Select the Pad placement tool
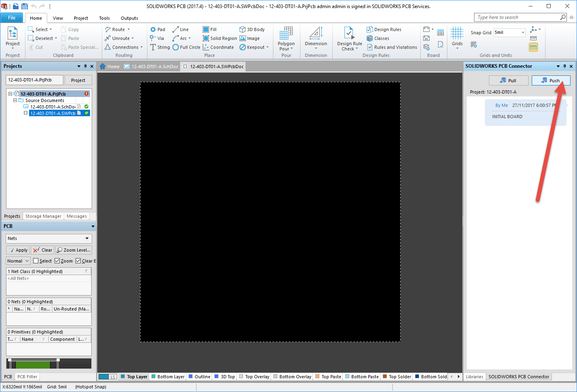 coord(157,29)
